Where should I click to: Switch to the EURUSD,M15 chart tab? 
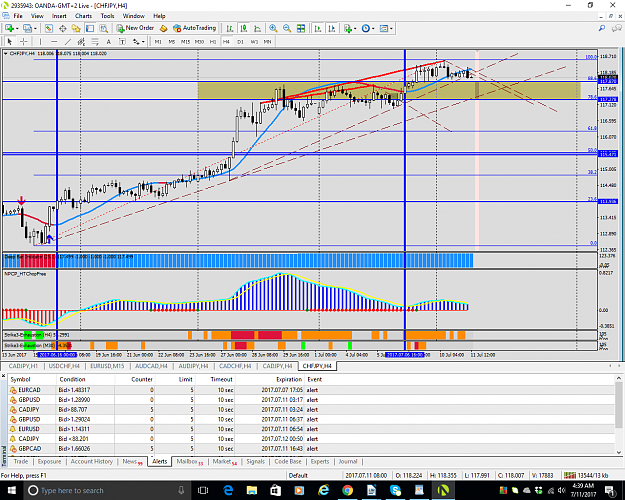point(107,366)
